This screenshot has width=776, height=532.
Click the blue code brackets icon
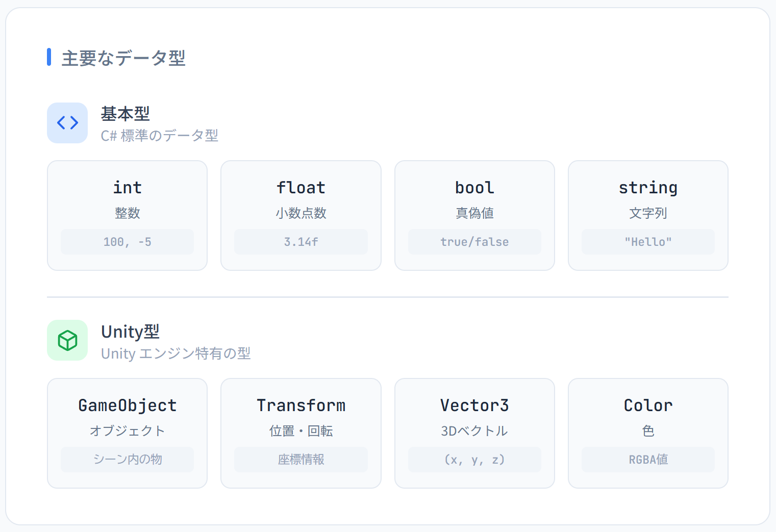point(67,123)
